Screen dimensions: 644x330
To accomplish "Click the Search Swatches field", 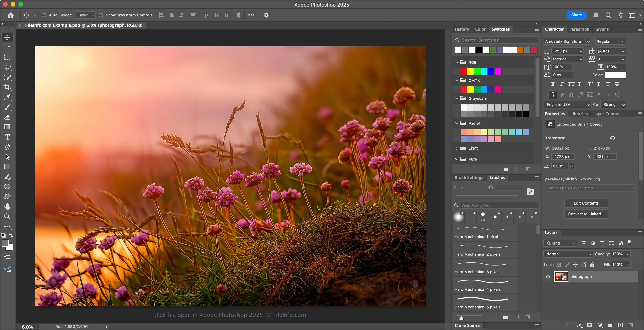I will click(499, 40).
